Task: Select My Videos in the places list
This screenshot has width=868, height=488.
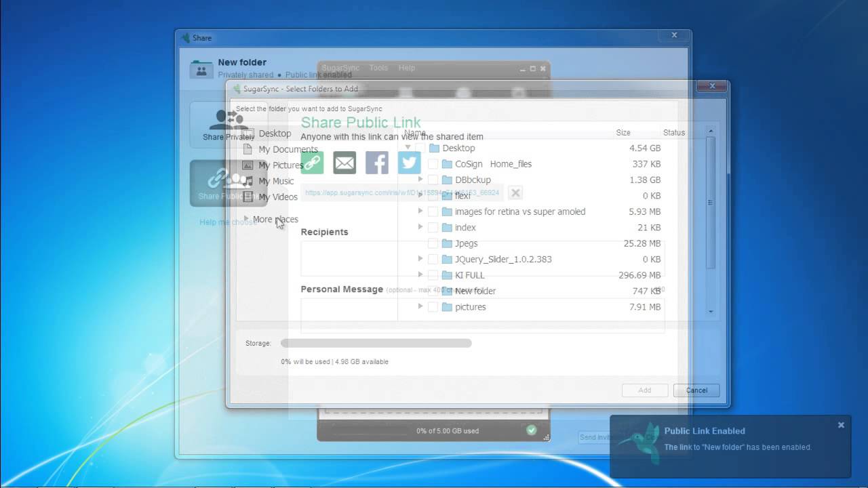Action: click(x=270, y=197)
